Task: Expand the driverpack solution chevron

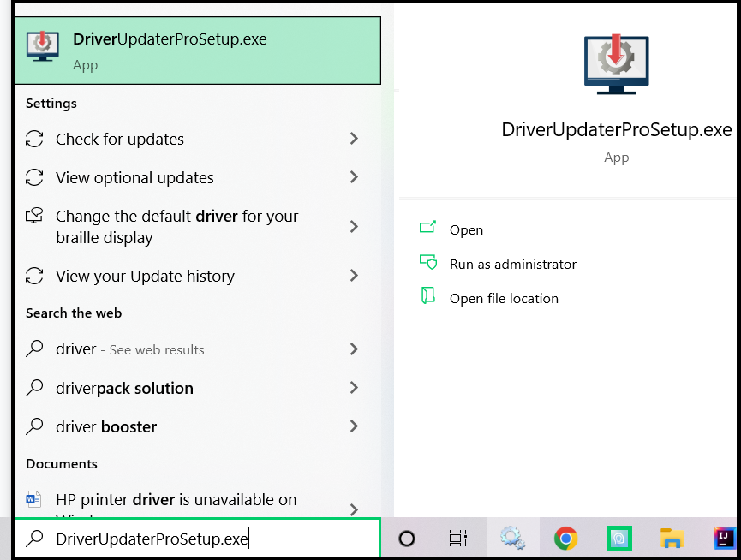Action: 354,388
